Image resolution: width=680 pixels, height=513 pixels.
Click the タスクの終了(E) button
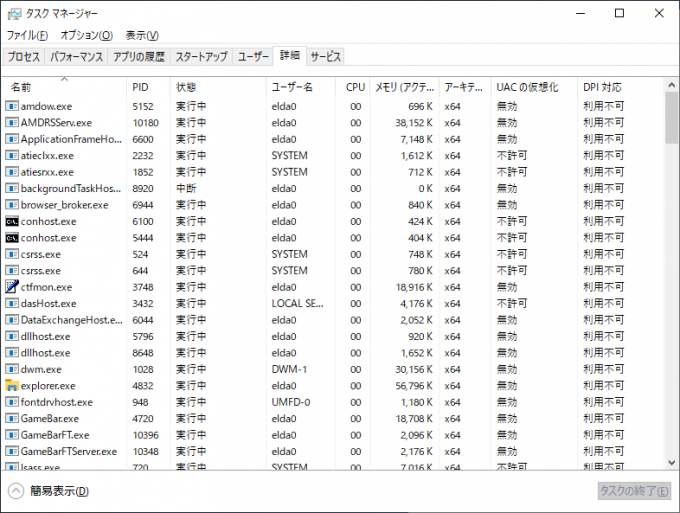tap(634, 491)
